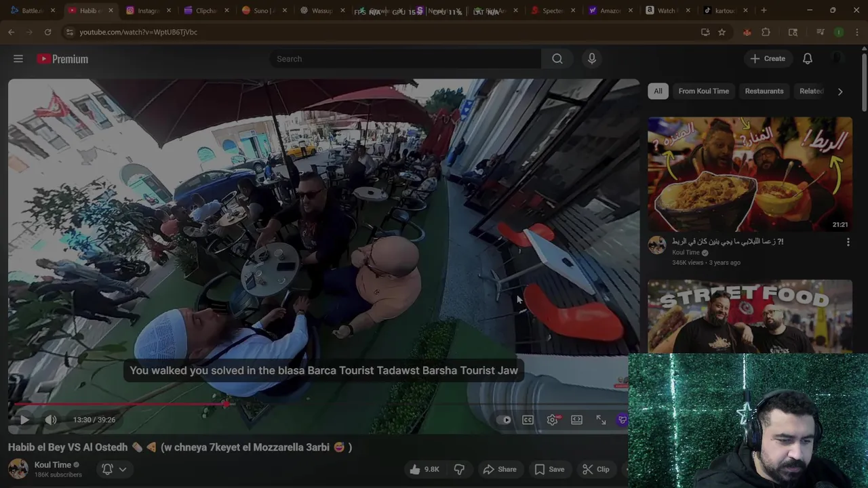The image size is (868, 488).
Task: Click the subscription bell next to Koul Time
Action: (107, 469)
